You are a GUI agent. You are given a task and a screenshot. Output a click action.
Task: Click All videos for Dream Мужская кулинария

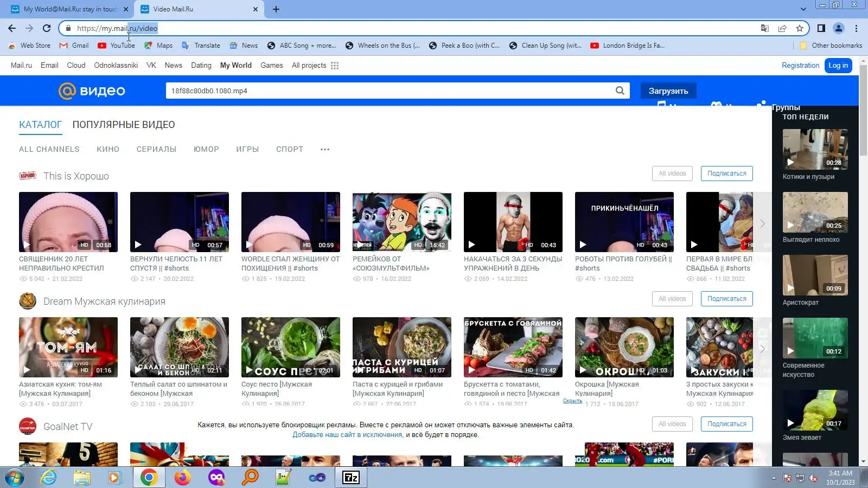(x=672, y=299)
